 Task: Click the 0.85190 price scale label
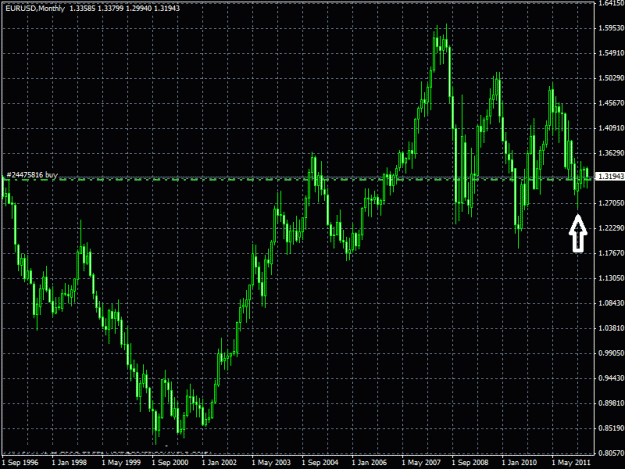[x=611, y=428]
